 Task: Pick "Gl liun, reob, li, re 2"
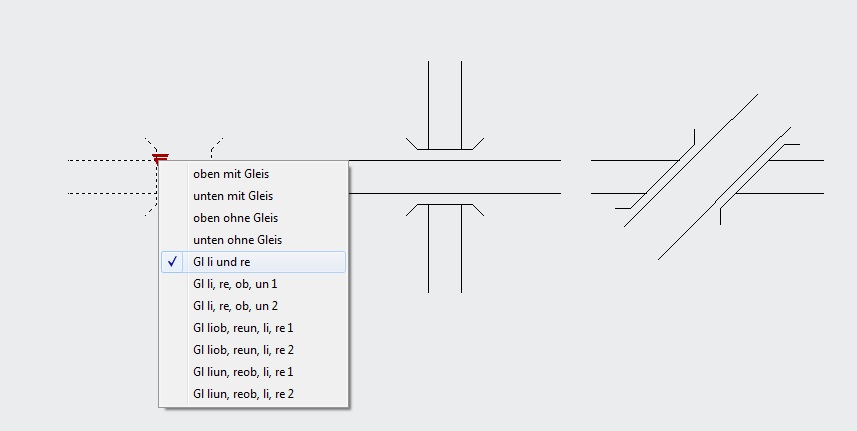(x=254, y=394)
